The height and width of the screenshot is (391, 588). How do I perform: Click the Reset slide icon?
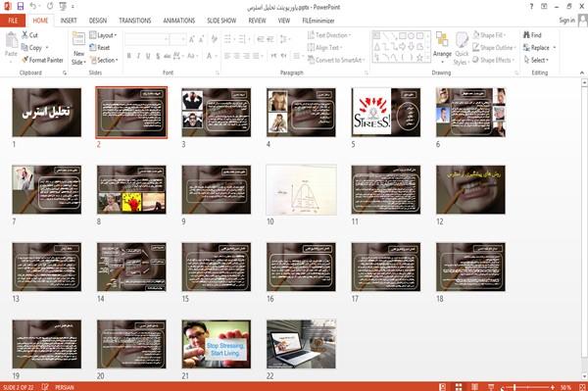click(x=93, y=47)
